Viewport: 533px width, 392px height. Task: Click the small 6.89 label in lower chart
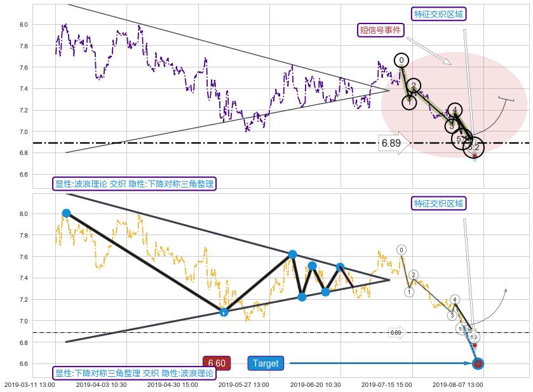point(396,332)
